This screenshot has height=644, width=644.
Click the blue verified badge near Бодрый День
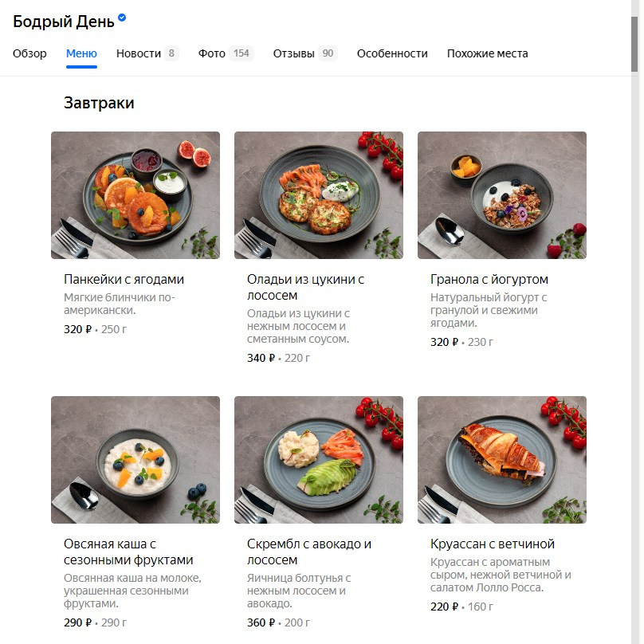pos(122,18)
